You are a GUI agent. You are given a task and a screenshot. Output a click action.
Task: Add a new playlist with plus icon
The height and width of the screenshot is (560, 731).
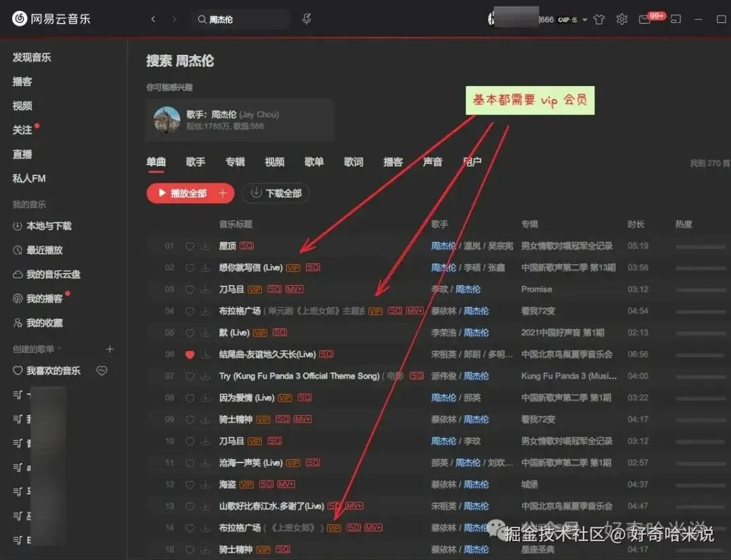pyautogui.click(x=110, y=349)
